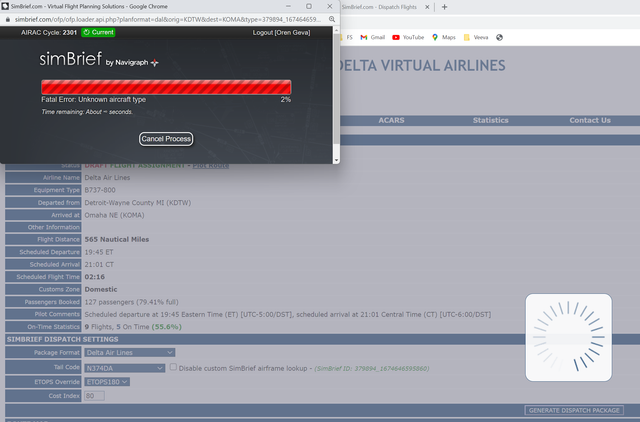Click the Detroit-Wayne County MI (KDTW) text
640x422 pixels.
click(x=138, y=203)
